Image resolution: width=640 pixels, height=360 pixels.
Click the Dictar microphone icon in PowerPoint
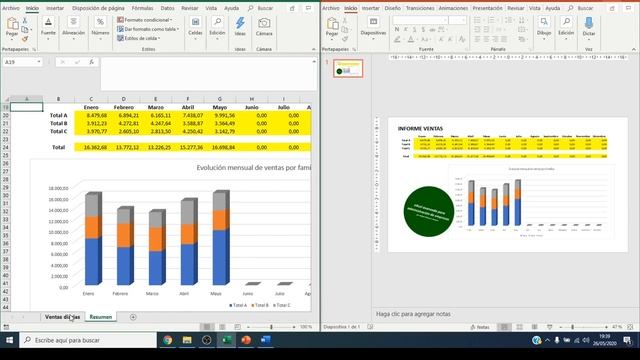(589, 23)
